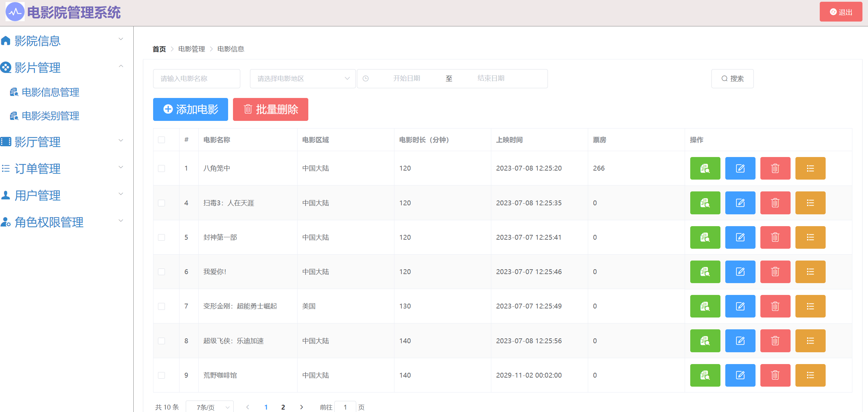Viewport: 868px width, 412px height.
Task: Select 电影类别管理 in the sidebar
Action: [50, 116]
